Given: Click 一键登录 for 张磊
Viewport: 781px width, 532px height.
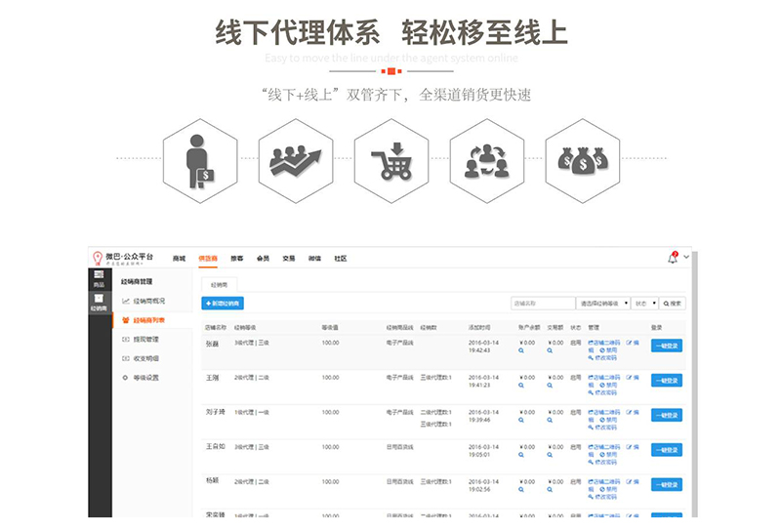Looking at the screenshot, I should (x=667, y=346).
